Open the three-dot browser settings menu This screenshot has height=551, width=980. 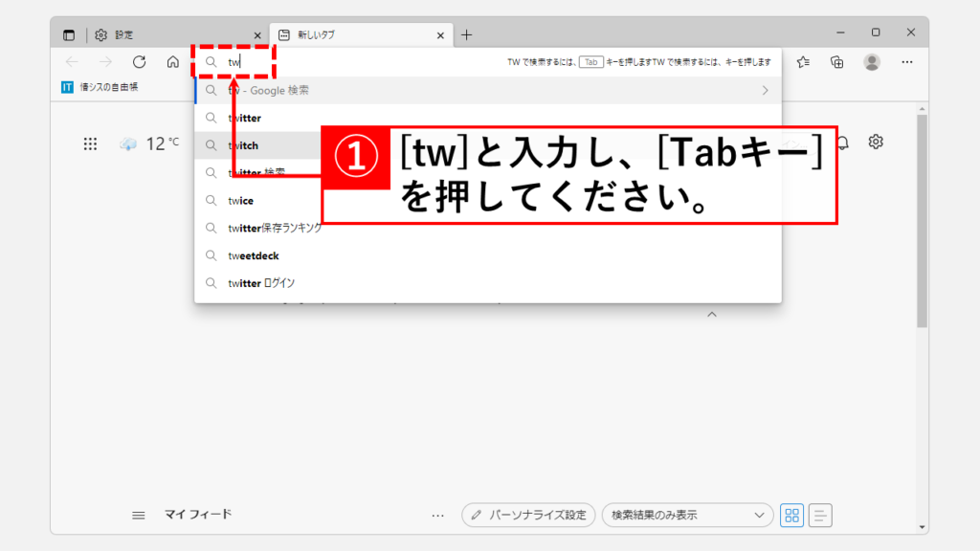tap(907, 62)
